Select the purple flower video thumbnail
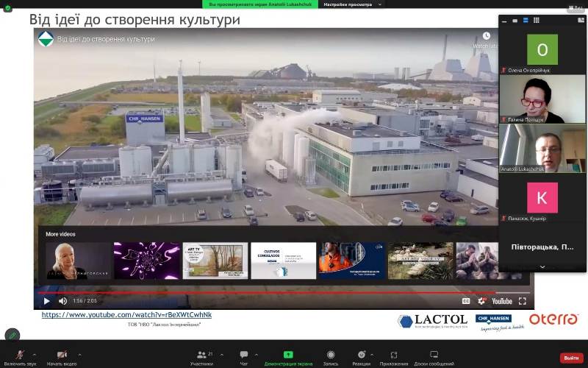Screen dimensions: 588x368 [146, 261]
